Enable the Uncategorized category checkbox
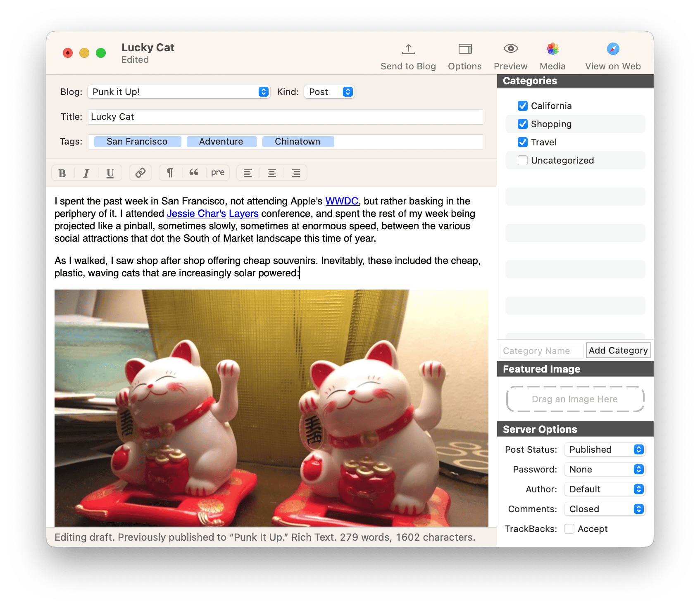Image resolution: width=700 pixels, height=608 pixels. point(523,160)
